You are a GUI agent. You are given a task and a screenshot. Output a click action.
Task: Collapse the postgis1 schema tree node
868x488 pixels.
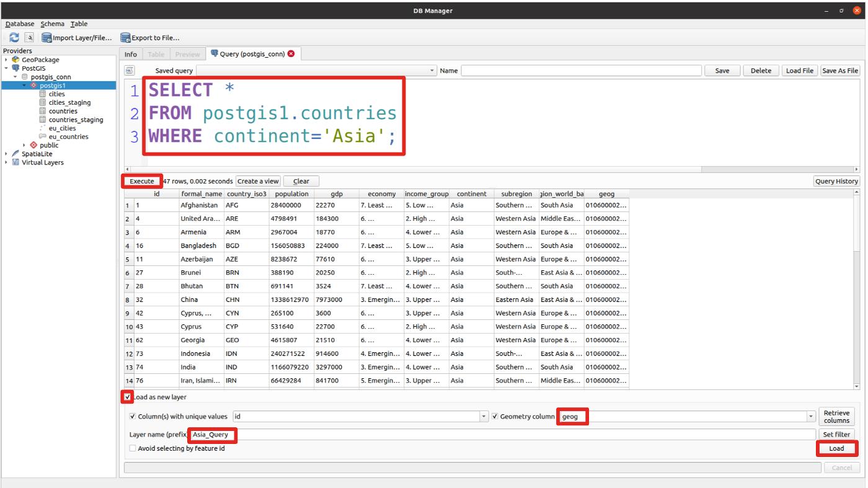23,85
